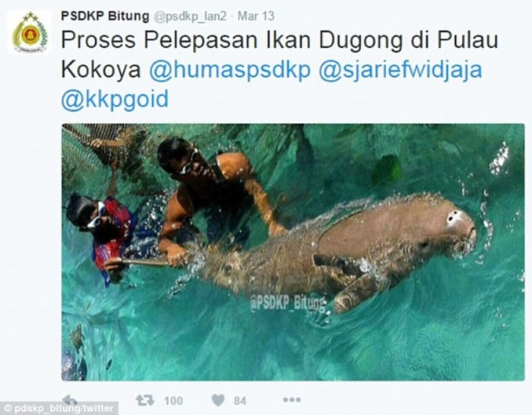Select the tweet text about Pulau Kokoya

tap(280, 70)
